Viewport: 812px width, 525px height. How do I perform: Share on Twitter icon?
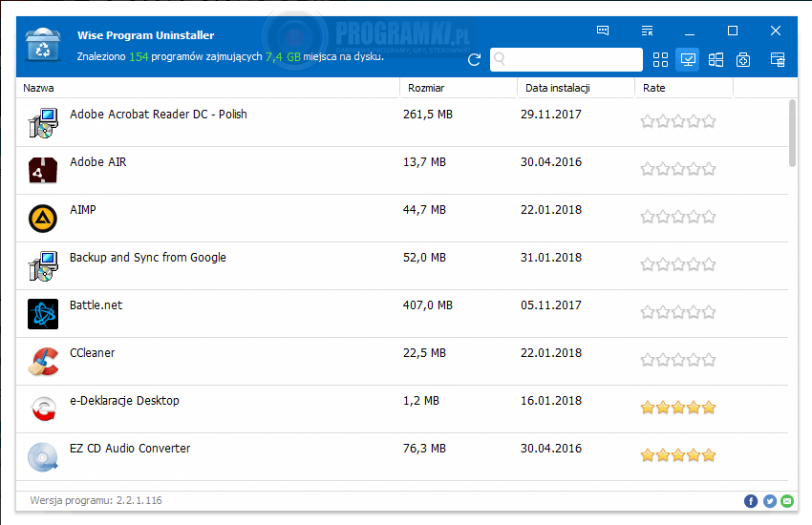point(770,501)
